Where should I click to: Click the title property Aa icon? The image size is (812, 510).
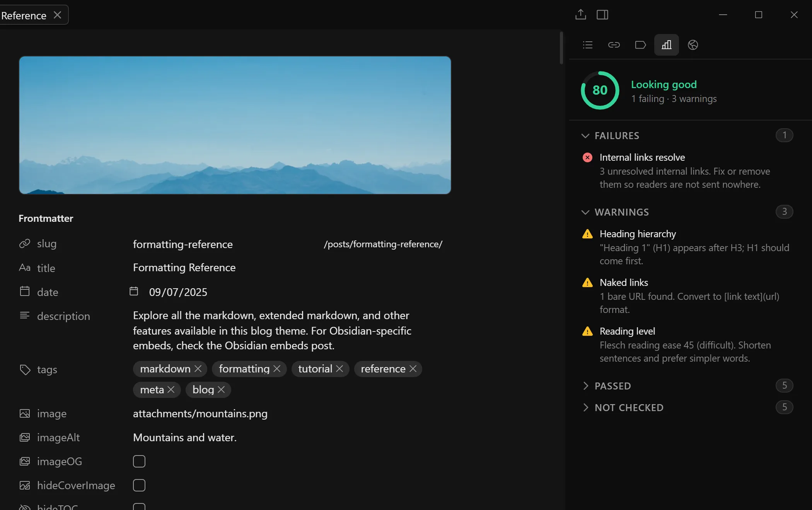tap(25, 267)
